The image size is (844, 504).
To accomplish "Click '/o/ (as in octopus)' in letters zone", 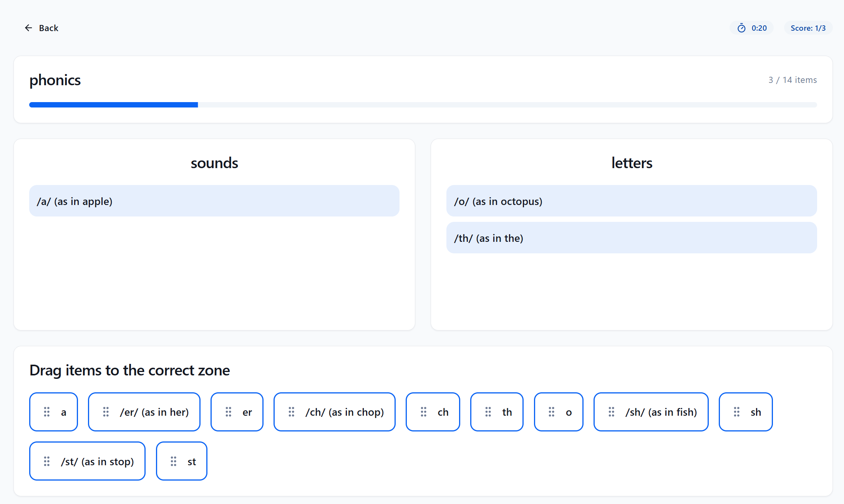I will (x=631, y=201).
